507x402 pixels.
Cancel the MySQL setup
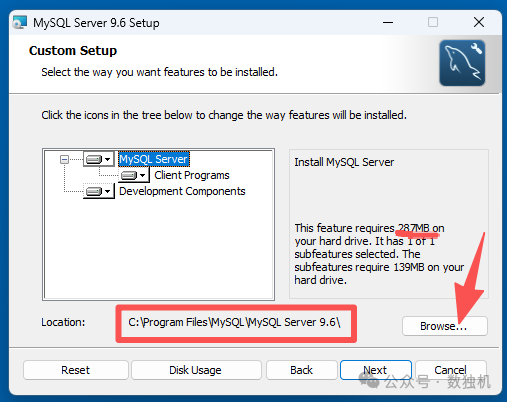pos(451,370)
